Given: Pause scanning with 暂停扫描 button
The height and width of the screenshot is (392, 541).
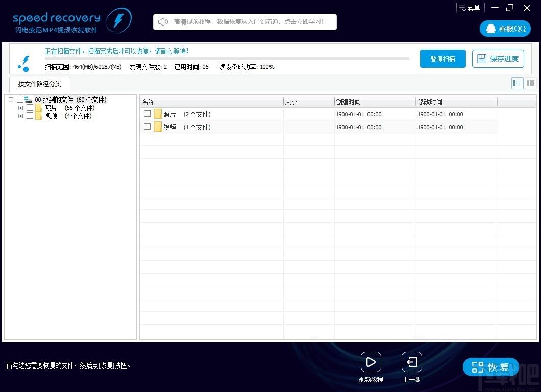Looking at the screenshot, I should point(442,59).
